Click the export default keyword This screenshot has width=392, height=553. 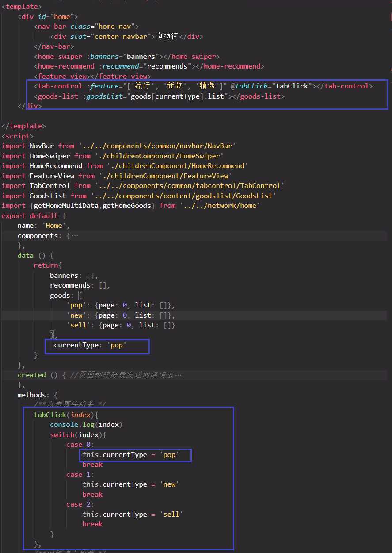30,216
